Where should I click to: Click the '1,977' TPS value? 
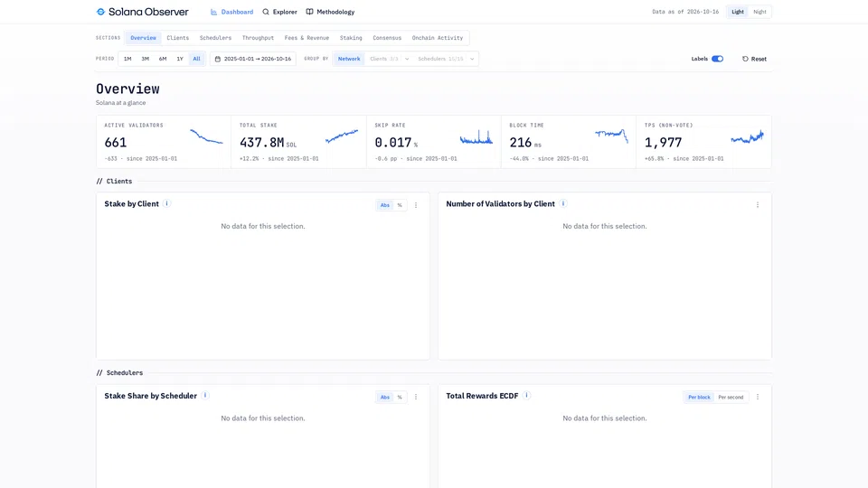click(663, 143)
